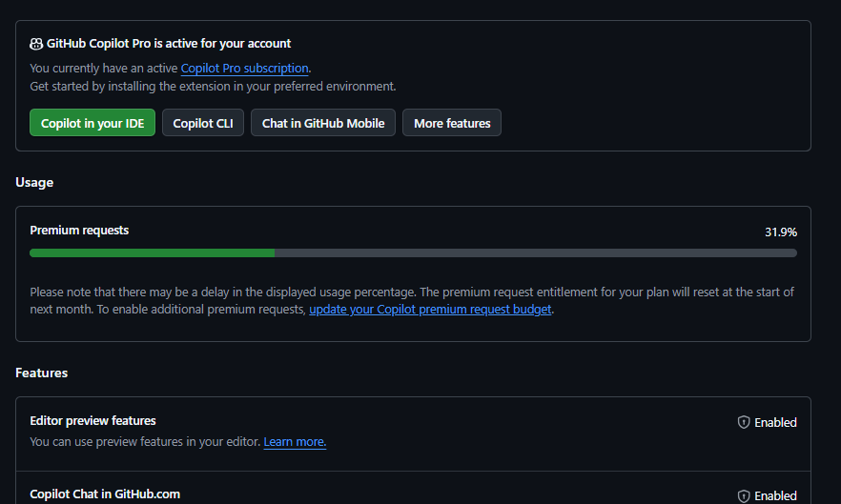Click Learn more under Editor preview features
This screenshot has width=841, height=504.
click(295, 442)
